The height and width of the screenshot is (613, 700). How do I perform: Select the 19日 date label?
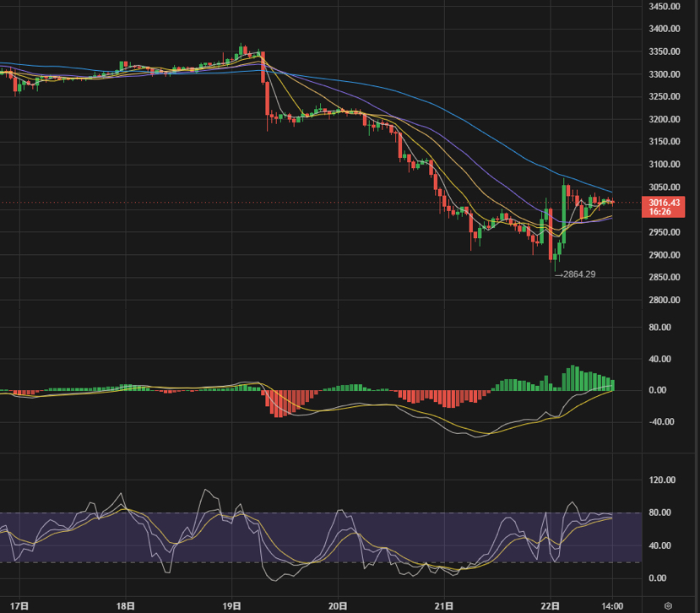pos(232,605)
